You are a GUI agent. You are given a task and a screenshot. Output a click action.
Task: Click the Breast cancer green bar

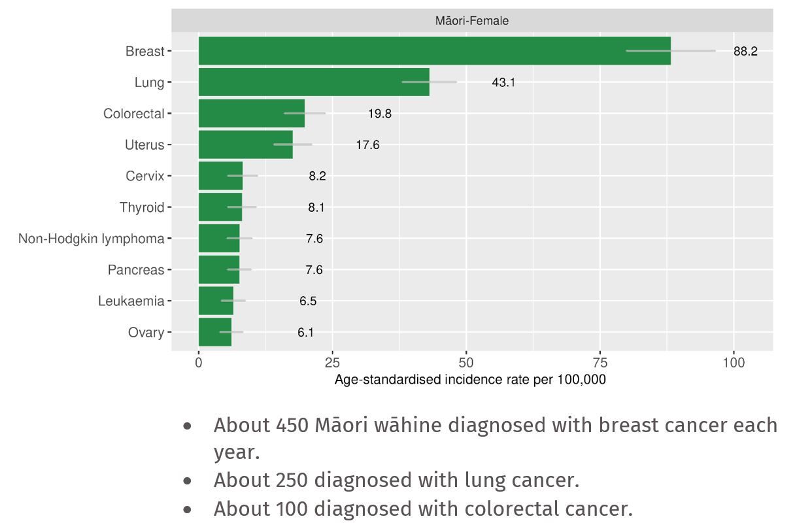[x=434, y=51]
